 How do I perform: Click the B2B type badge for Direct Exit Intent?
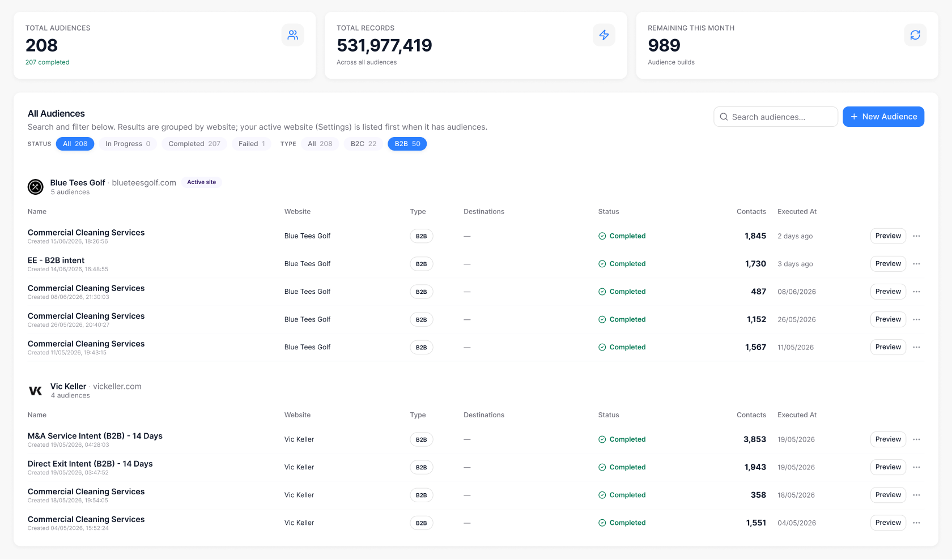click(422, 467)
